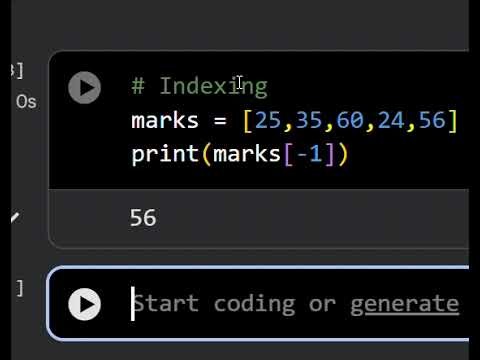Run the empty new code cell

click(x=84, y=304)
